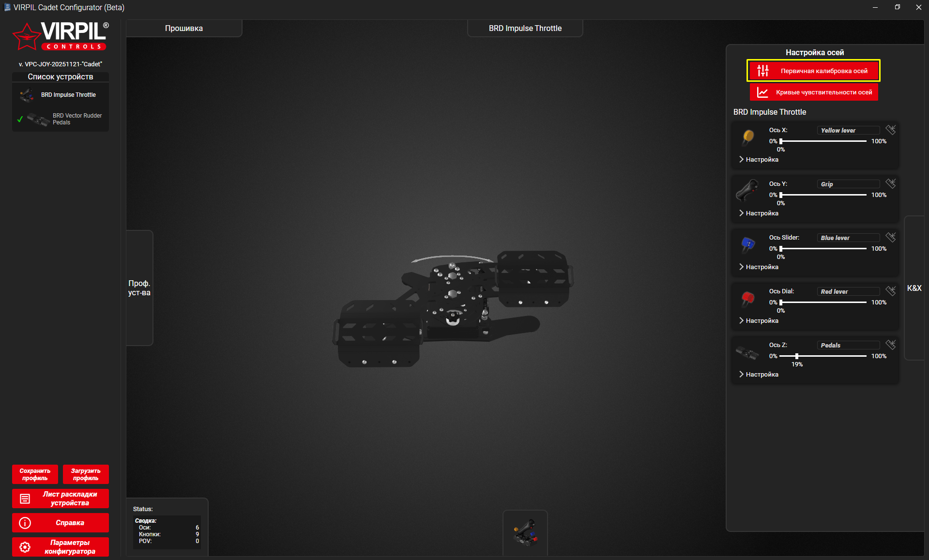
Task: Click the Ось Z slider handle
Action: click(x=797, y=356)
